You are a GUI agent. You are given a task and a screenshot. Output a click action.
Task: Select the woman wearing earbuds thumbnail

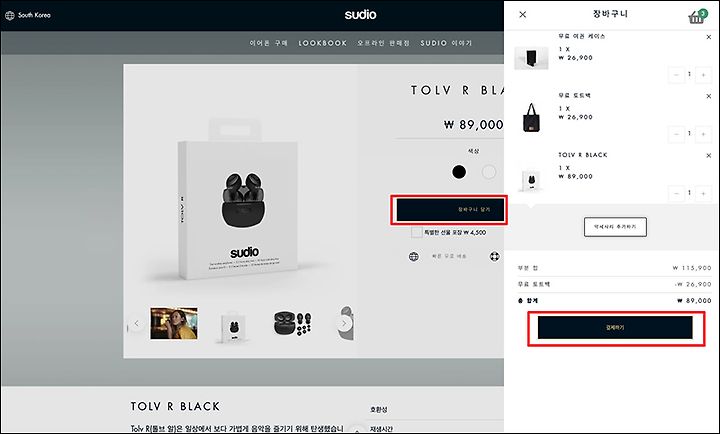coord(174,324)
